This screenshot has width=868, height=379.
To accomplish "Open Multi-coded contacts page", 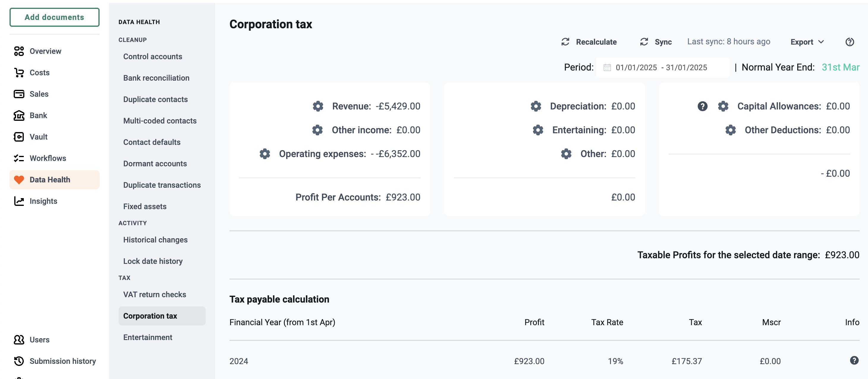I will (x=160, y=121).
